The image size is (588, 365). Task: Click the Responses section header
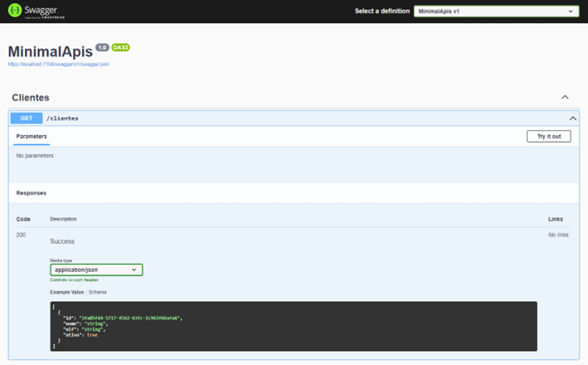32,192
